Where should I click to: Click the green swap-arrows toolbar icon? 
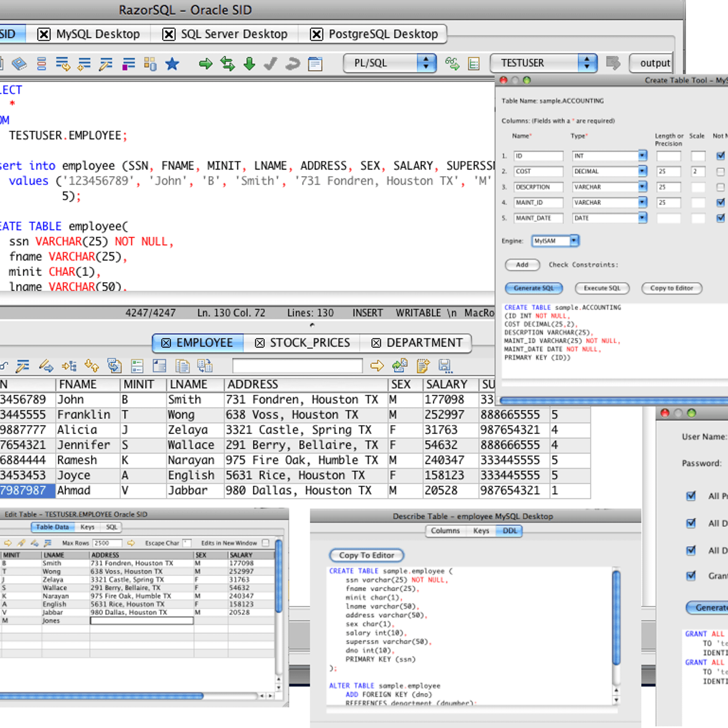[x=227, y=63]
